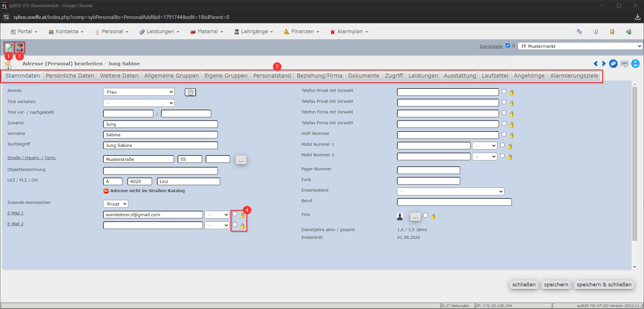Go to the next record with the right arrow
The height and width of the screenshot is (309, 644).
[x=604, y=64]
